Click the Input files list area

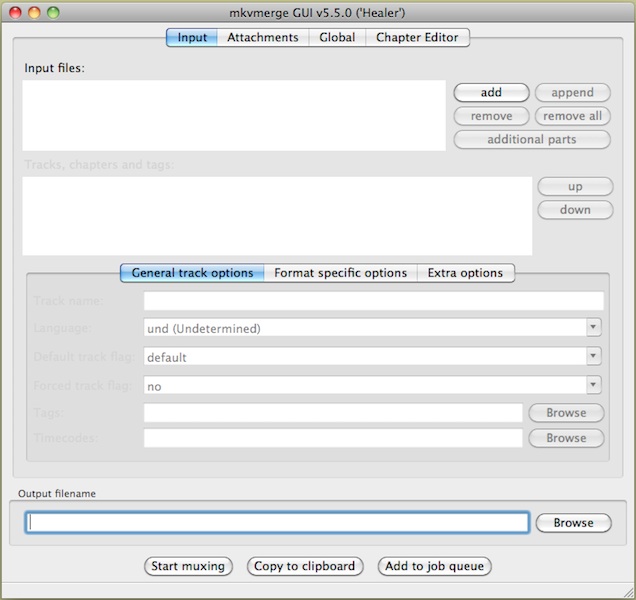tap(234, 115)
